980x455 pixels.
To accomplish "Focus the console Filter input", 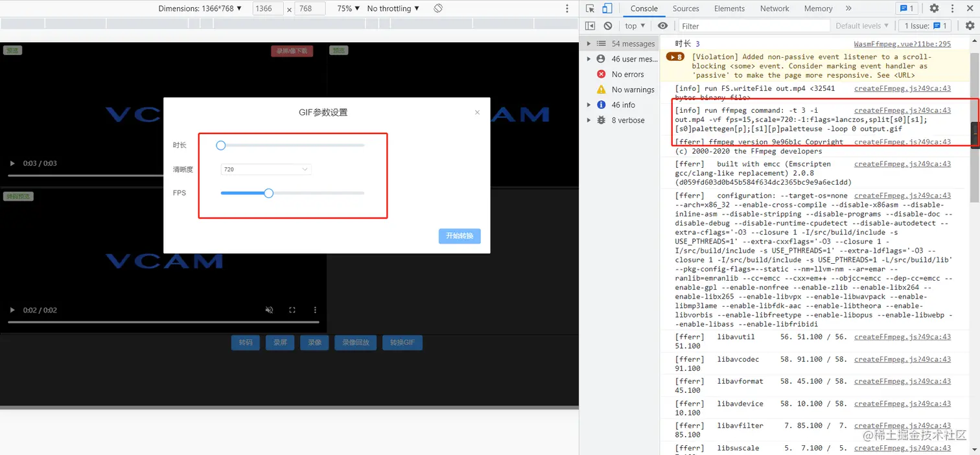I will coord(754,26).
